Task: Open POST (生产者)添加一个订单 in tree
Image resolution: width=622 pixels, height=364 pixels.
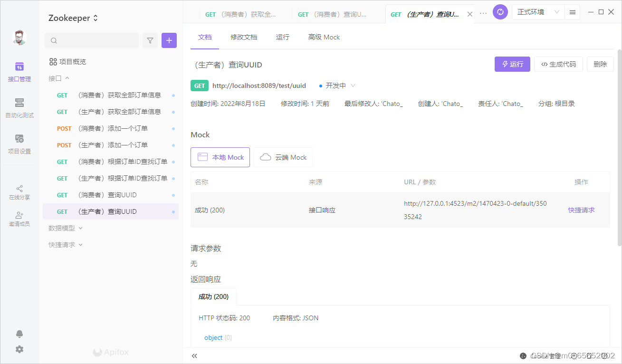Action: (x=111, y=145)
